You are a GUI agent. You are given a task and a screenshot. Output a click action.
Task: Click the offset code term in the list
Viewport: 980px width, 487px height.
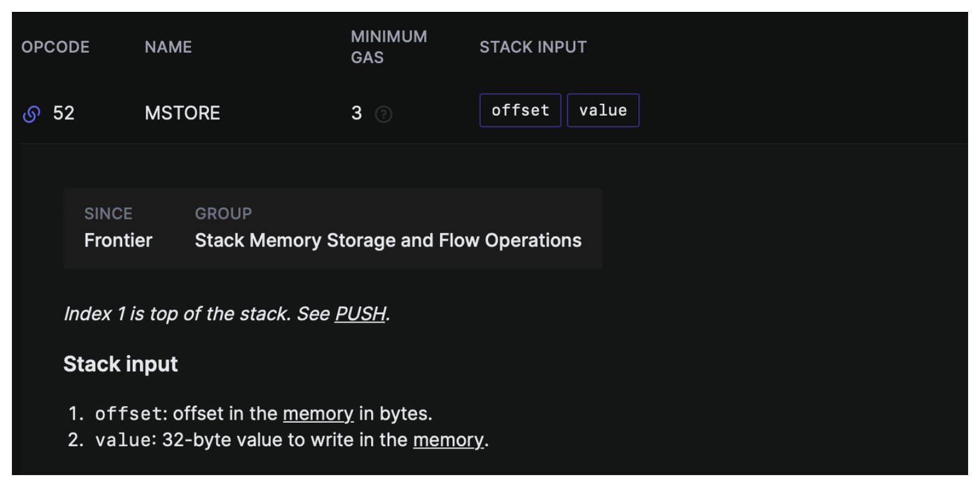coord(128,414)
